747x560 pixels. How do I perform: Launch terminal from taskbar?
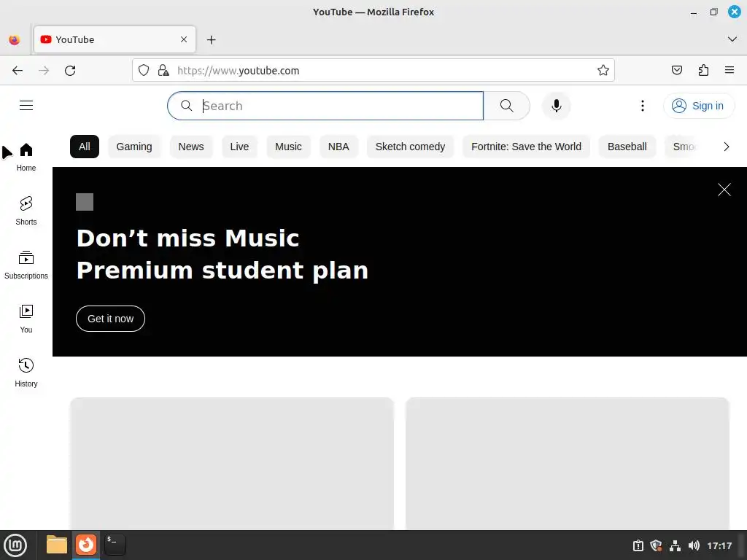(115, 545)
